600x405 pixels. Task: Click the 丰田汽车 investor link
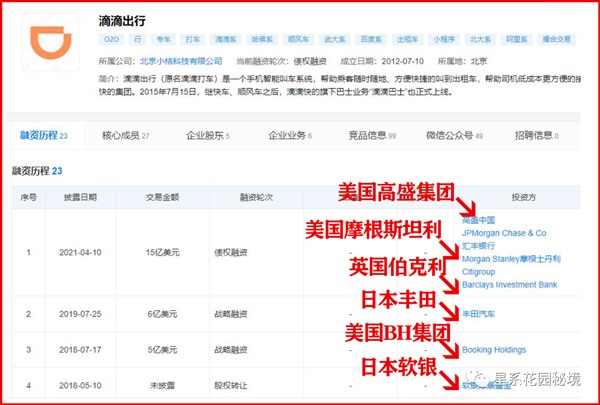pos(478,314)
